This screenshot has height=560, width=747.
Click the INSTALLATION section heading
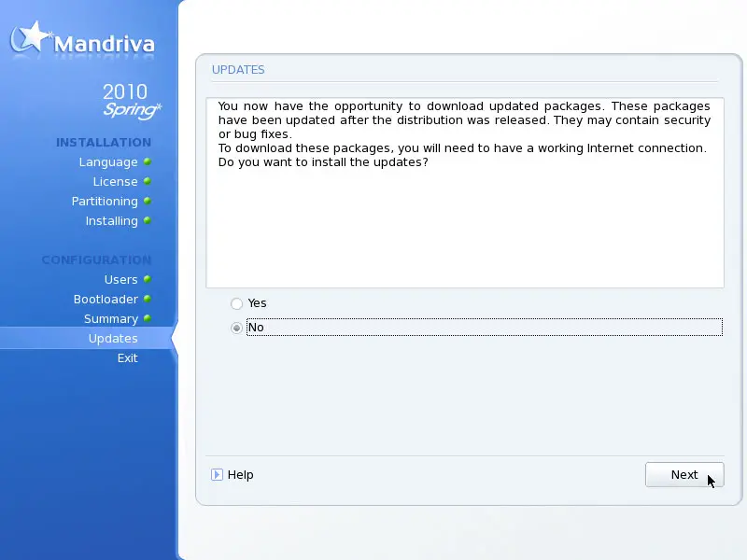(104, 143)
